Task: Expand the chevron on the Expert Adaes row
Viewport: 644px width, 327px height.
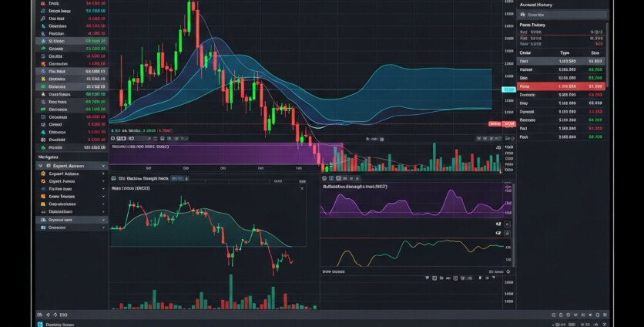Action: click(x=103, y=174)
